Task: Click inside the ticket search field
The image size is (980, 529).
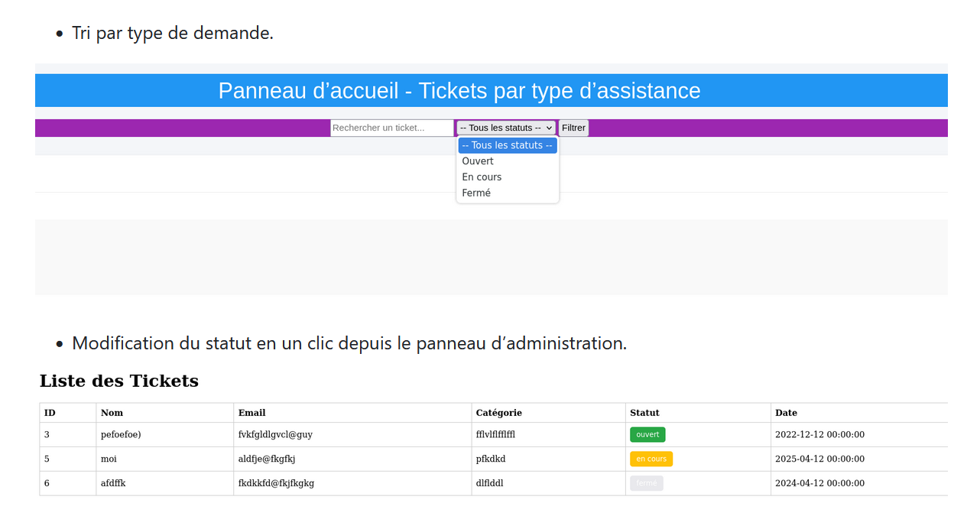Action: coord(391,128)
